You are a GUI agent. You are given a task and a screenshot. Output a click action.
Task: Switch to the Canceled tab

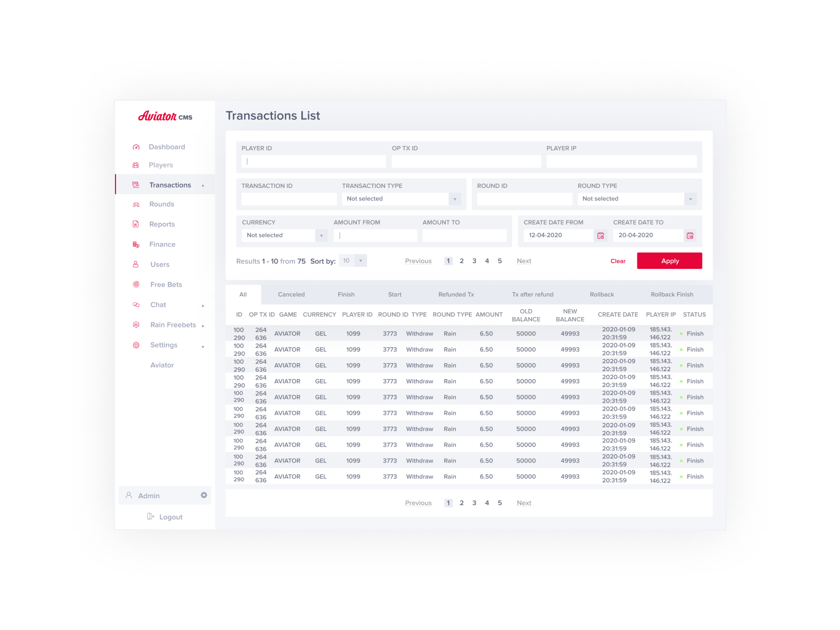coord(291,295)
